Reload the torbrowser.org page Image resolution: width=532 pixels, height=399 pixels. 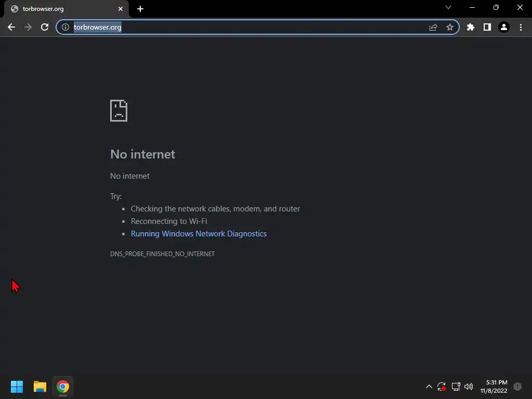45,27
